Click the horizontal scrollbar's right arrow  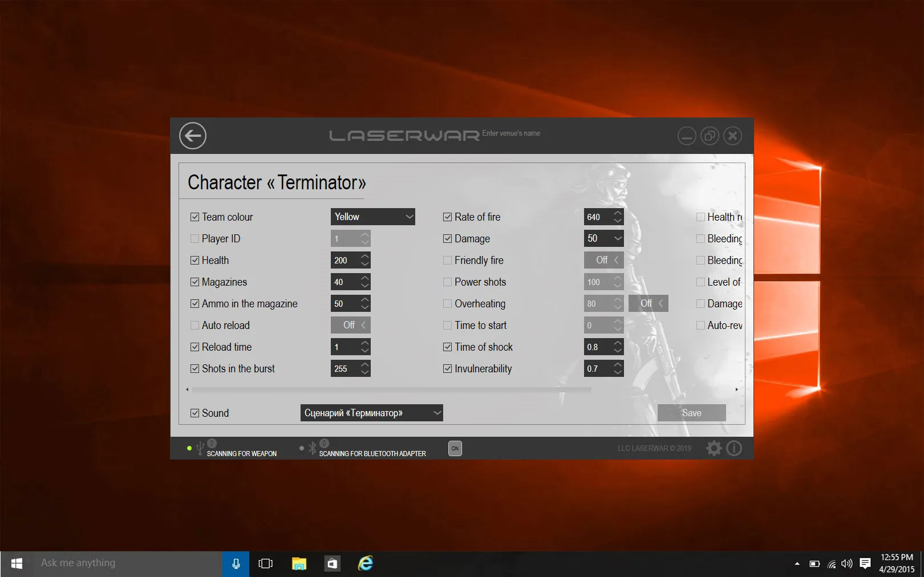pyautogui.click(x=737, y=389)
